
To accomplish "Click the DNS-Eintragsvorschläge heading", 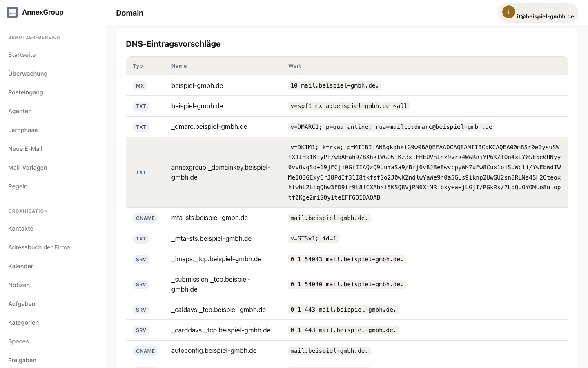I will 173,44.
